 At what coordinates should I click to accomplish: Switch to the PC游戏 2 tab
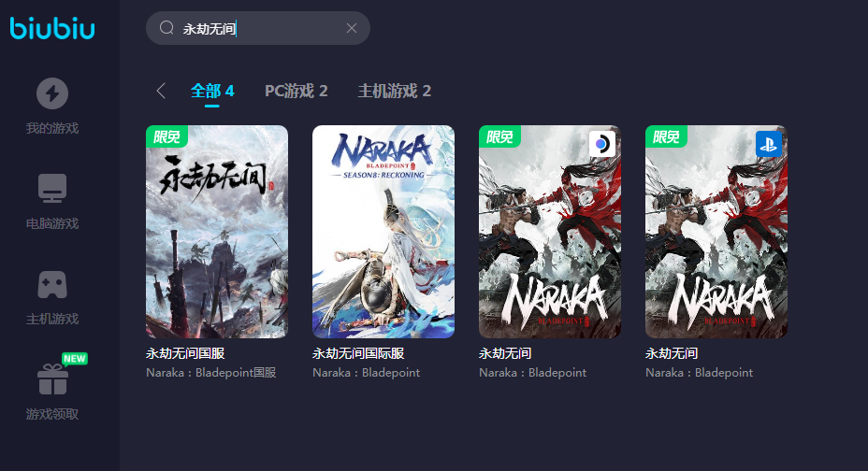coord(297,91)
